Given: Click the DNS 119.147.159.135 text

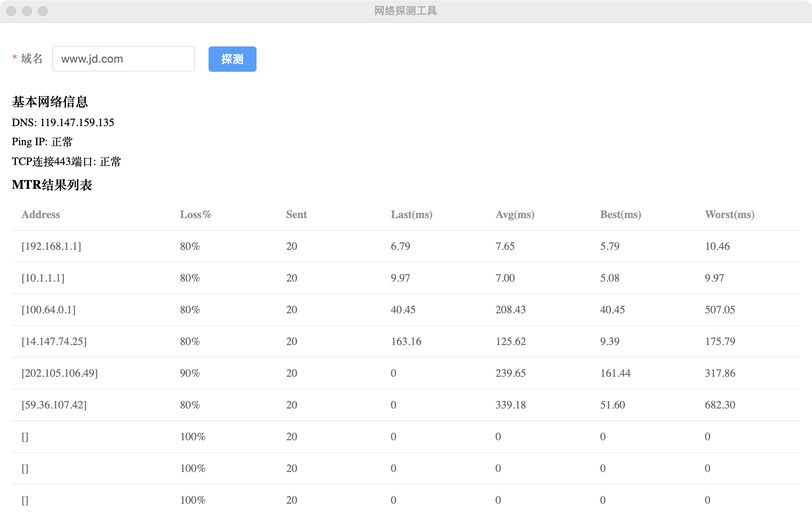Looking at the screenshot, I should (63, 123).
